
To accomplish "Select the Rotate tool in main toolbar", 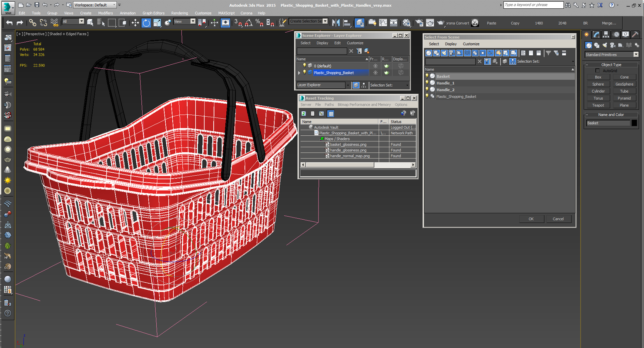I will coord(146,23).
